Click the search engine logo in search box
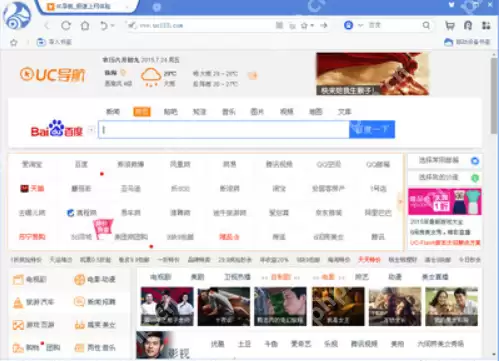Viewport: 499px width, 361px height. (x=348, y=25)
